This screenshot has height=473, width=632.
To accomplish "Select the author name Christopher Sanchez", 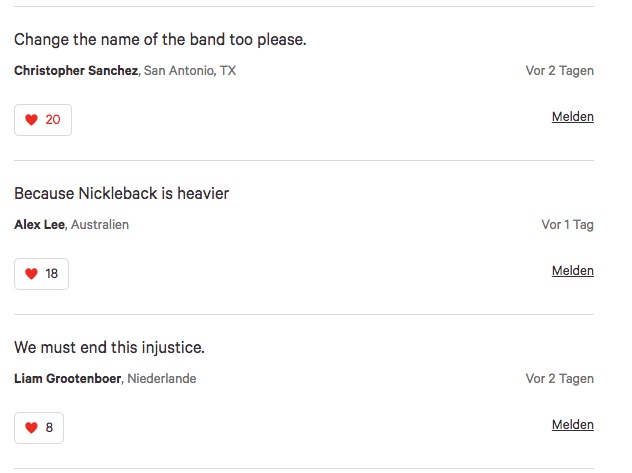I will tap(76, 71).
